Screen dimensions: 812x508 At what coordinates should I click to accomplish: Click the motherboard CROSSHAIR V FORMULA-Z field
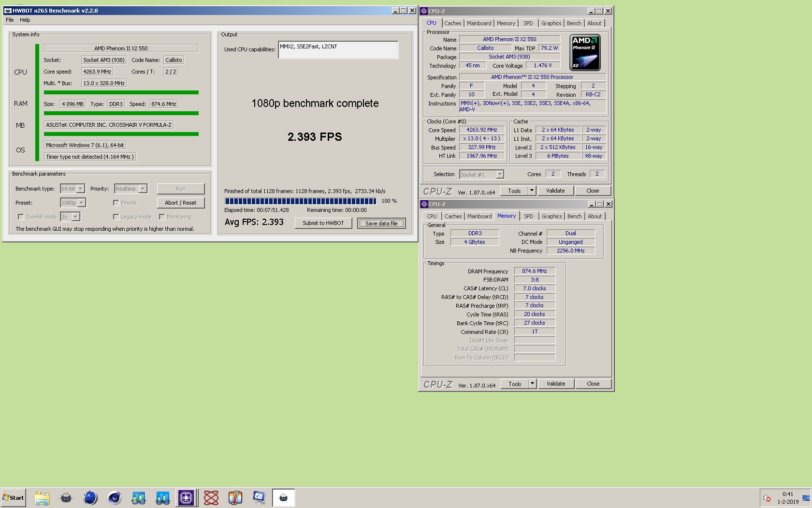click(109, 125)
